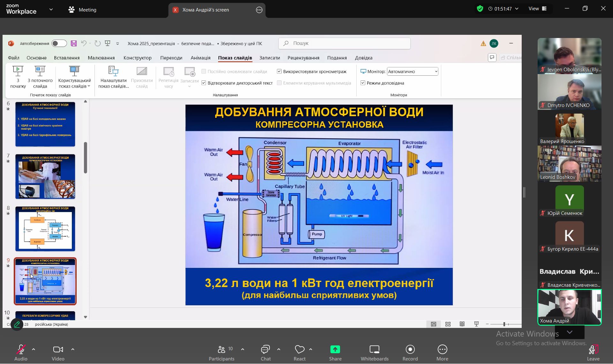Toggle Presenter View checkbox
This screenshot has width=613, height=364.
point(363,83)
